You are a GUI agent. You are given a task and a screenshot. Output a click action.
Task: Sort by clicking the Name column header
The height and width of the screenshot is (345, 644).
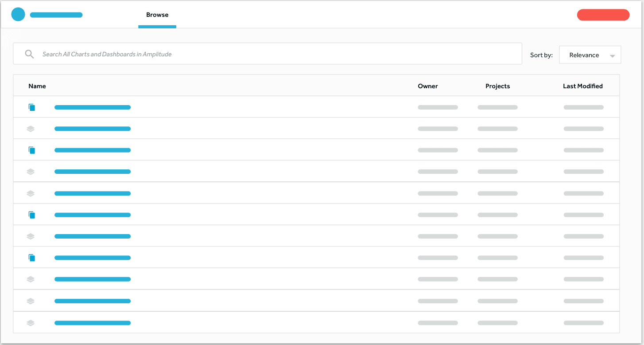[37, 86]
